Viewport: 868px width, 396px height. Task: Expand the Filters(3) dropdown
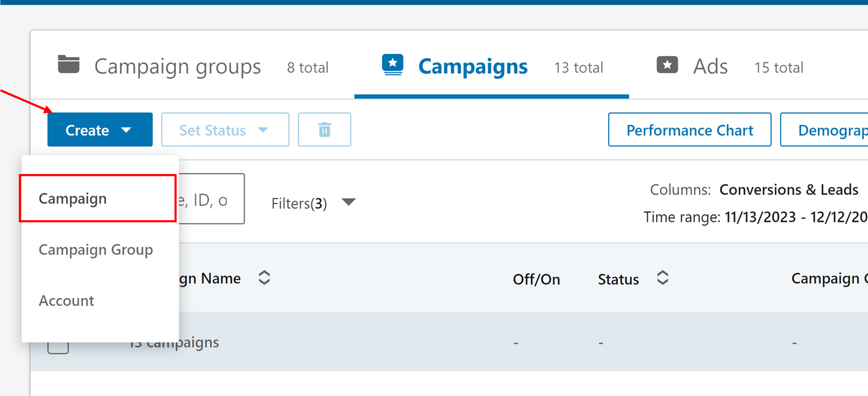click(314, 203)
